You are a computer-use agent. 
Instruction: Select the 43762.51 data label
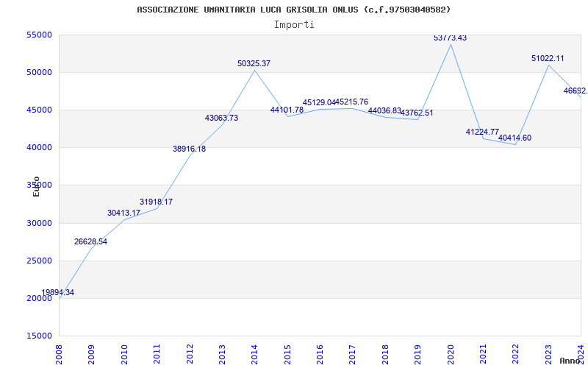[417, 113]
